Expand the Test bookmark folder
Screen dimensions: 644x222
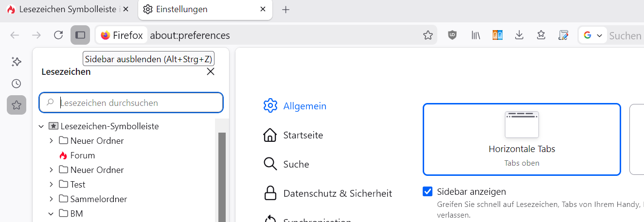tap(51, 185)
